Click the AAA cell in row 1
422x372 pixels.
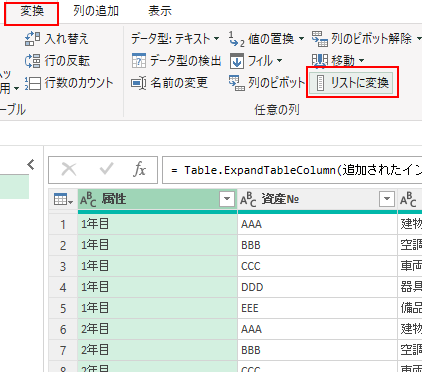317,224
